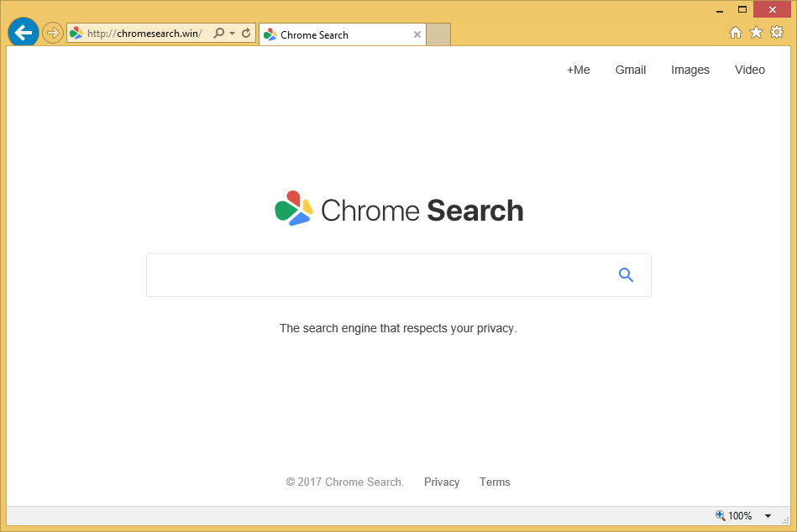Click the chromesearch.win URL address field
This screenshot has height=532, width=797.
pos(144,34)
